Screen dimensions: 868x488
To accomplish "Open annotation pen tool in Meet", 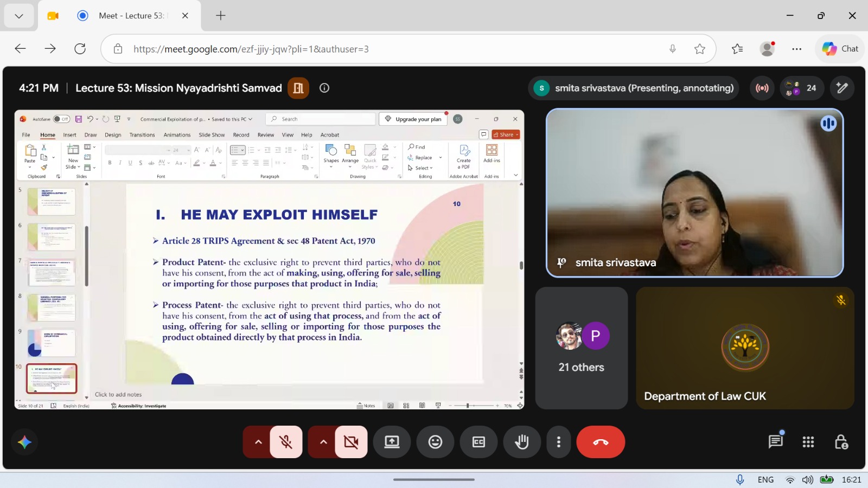I will click(842, 88).
